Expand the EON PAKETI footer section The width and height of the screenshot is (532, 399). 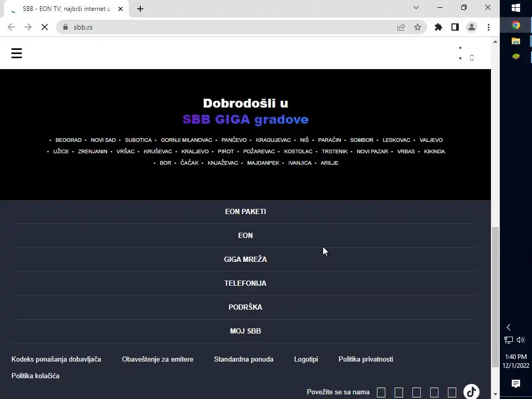(x=245, y=212)
